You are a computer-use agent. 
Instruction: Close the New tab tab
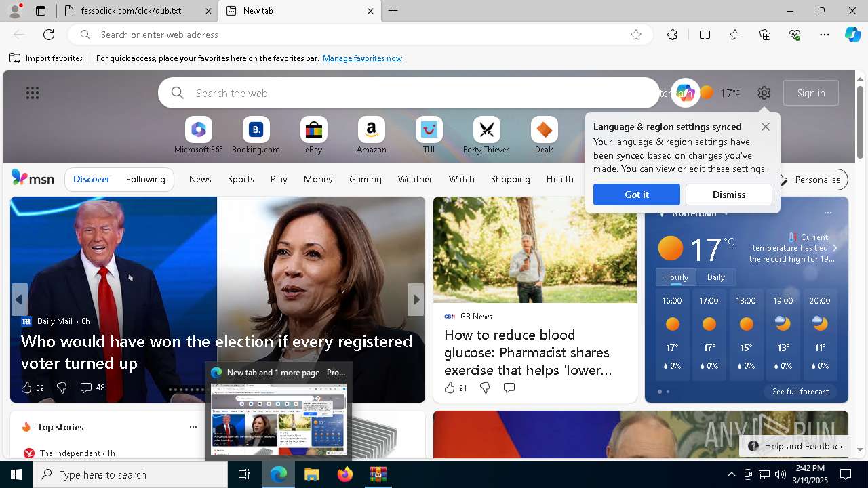click(370, 11)
